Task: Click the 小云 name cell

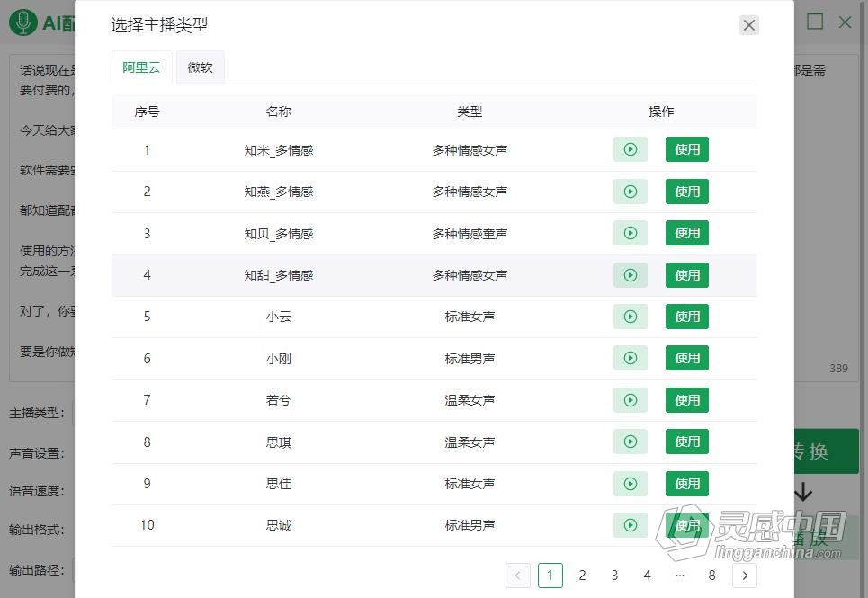Action: point(279,317)
